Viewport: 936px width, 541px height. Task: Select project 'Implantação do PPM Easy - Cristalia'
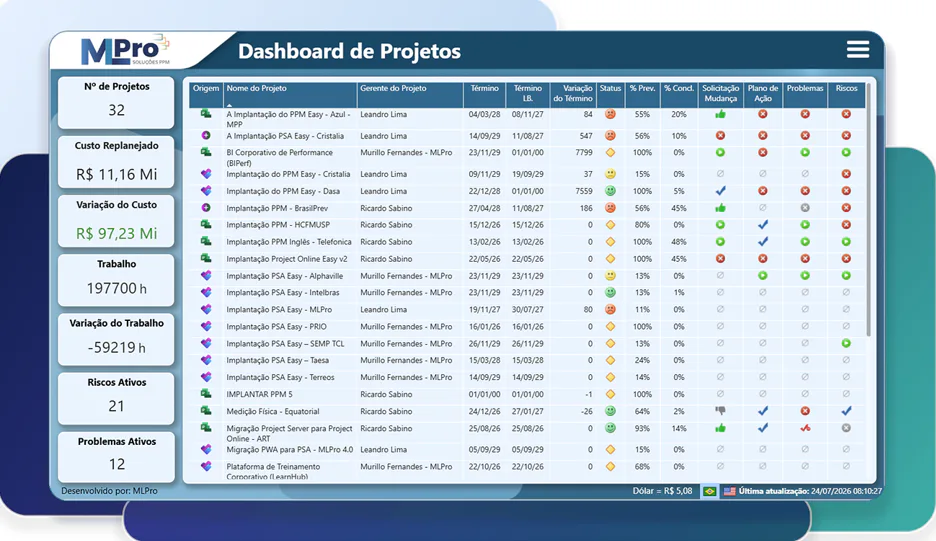(288, 174)
